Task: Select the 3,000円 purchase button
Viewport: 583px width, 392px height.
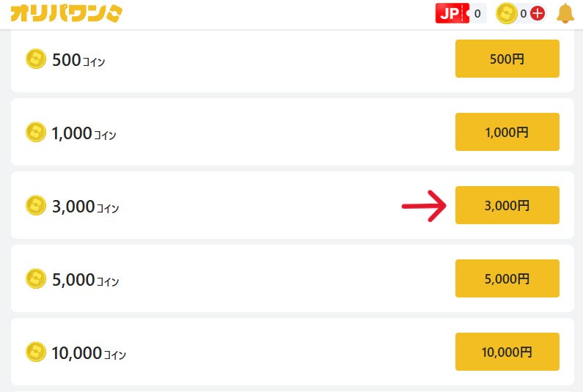Action: coord(507,206)
